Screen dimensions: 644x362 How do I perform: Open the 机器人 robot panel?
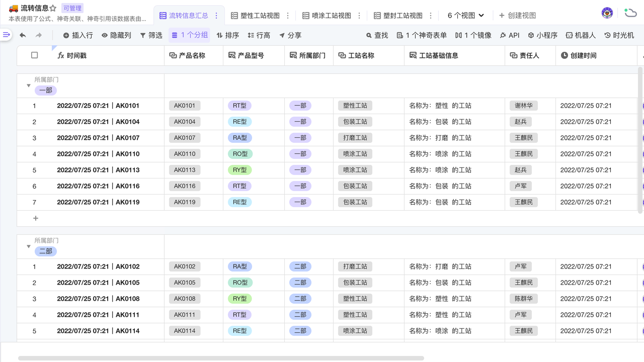pyautogui.click(x=581, y=35)
